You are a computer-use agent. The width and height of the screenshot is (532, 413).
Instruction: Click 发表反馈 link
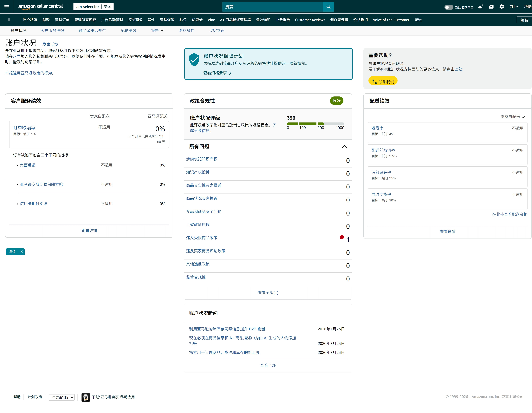coord(50,44)
